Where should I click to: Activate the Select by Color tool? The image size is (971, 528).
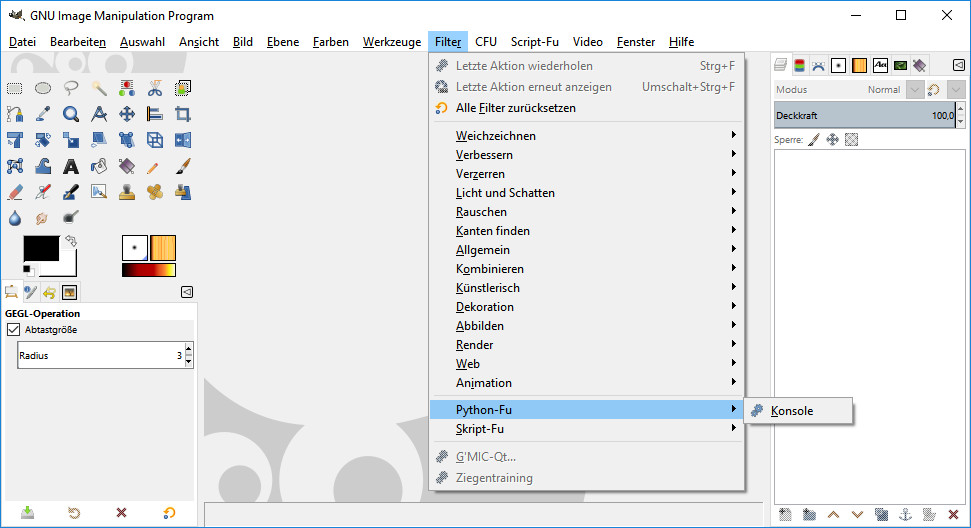coord(127,89)
